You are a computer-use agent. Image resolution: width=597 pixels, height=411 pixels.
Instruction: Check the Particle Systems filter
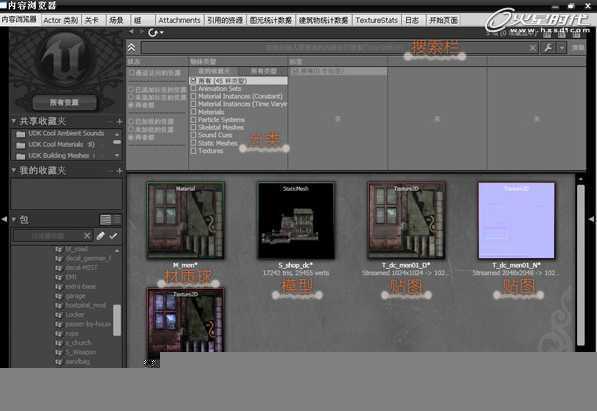click(193, 120)
